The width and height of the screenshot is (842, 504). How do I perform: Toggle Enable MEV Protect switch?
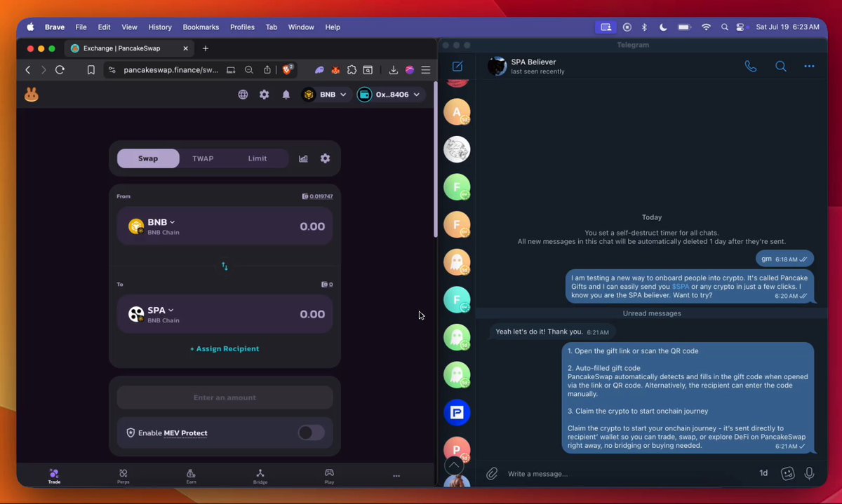point(312,433)
